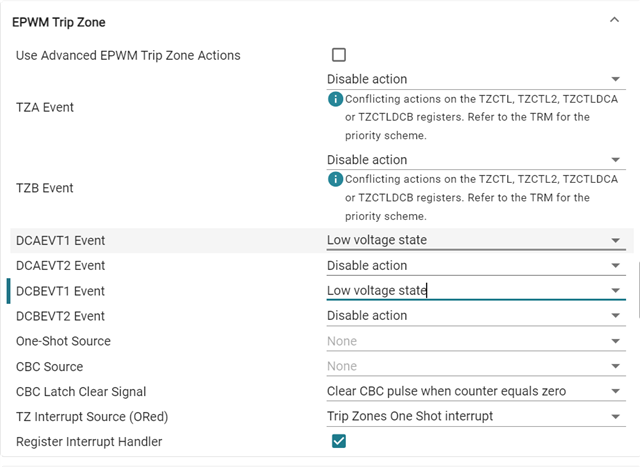Open the TZA Event dropdown
This screenshot has width=640, height=467.
pos(475,79)
